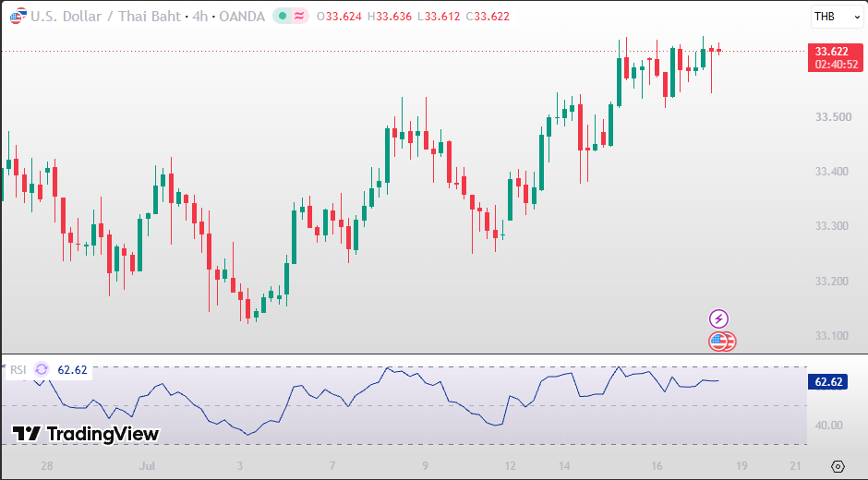The height and width of the screenshot is (480, 868).
Task: Click the pink approximate-data indicator icon
Action: click(x=299, y=16)
